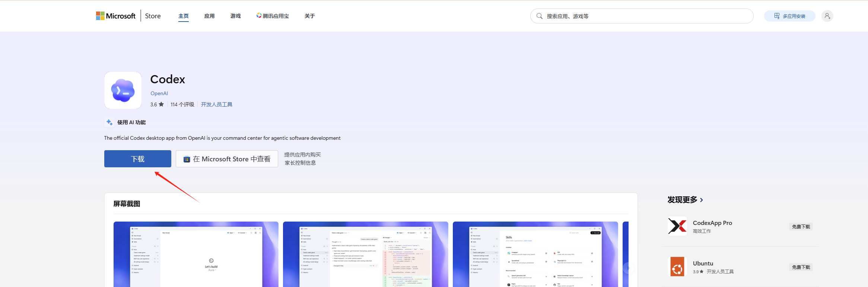Screen dimensions: 868x287
Task: Open 腾讯应用宝 section
Action: point(273,16)
